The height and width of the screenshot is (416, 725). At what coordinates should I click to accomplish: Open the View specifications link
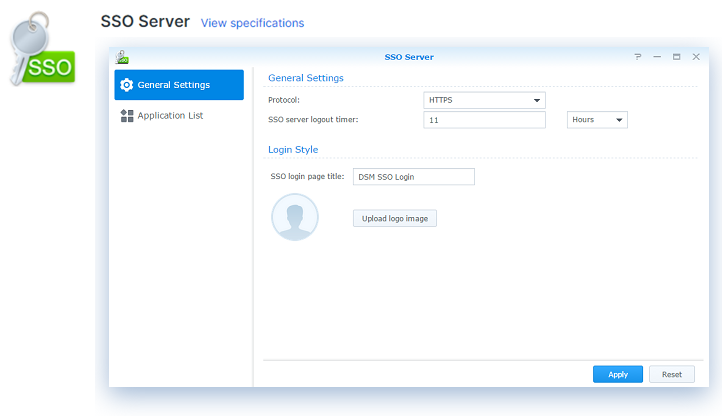[x=252, y=23]
